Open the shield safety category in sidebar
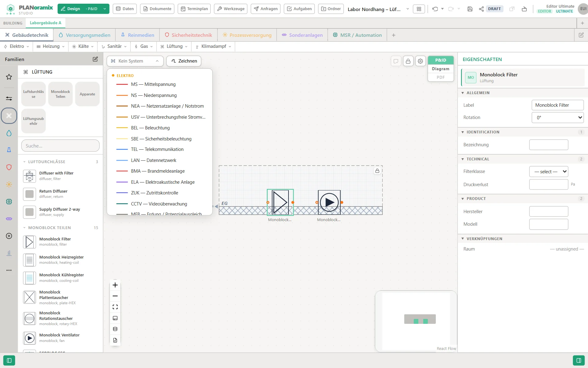 point(9,167)
